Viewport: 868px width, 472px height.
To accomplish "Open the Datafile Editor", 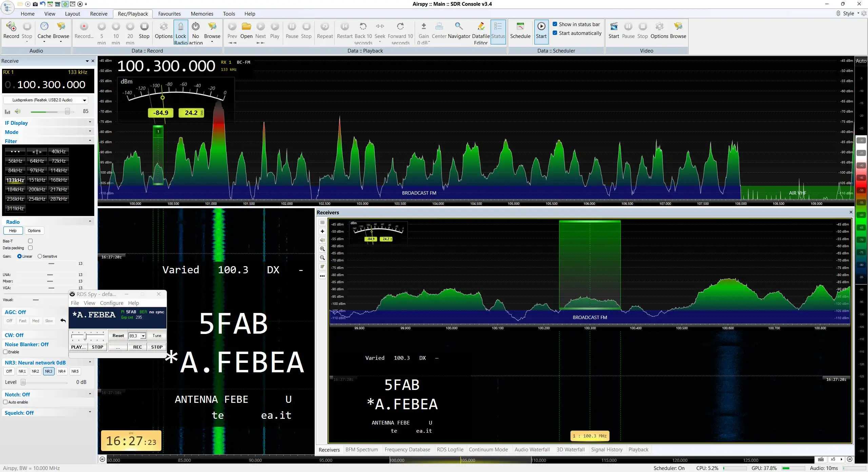I will [481, 26].
